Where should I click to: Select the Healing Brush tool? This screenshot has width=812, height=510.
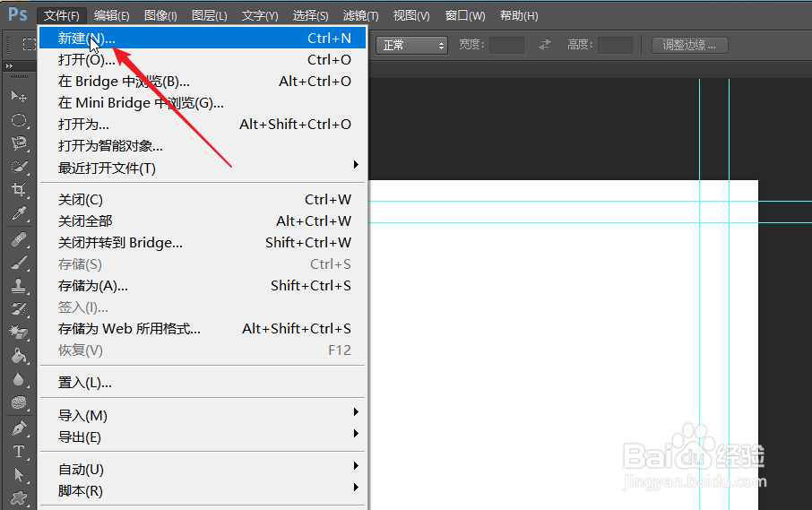point(19,239)
